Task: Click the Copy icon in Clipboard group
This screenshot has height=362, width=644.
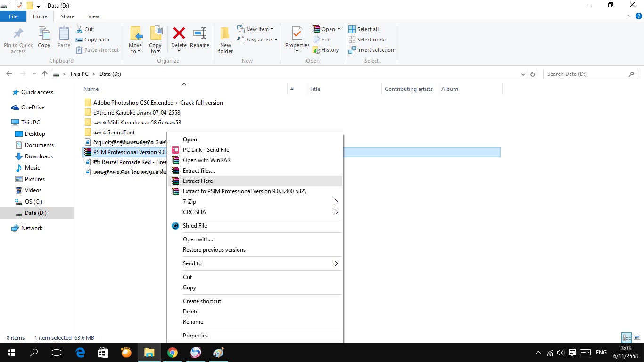Action: (x=44, y=33)
